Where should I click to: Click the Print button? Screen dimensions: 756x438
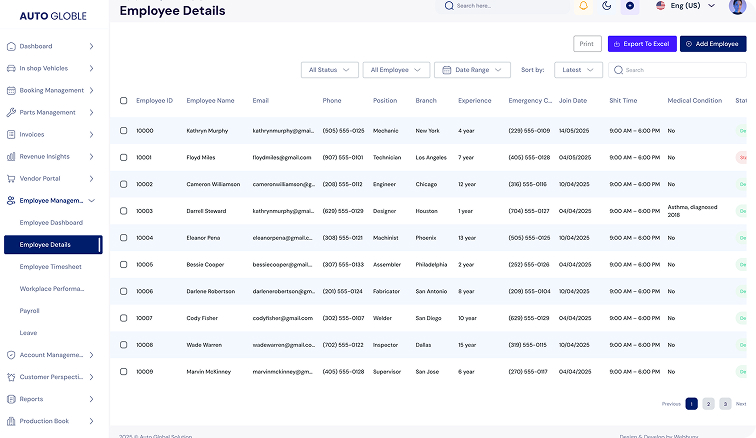coord(587,44)
